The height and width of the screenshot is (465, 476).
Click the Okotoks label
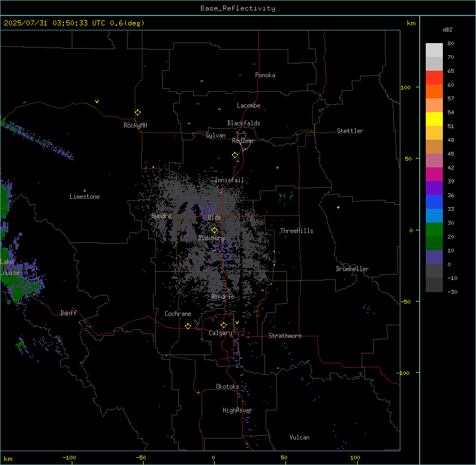(x=228, y=387)
